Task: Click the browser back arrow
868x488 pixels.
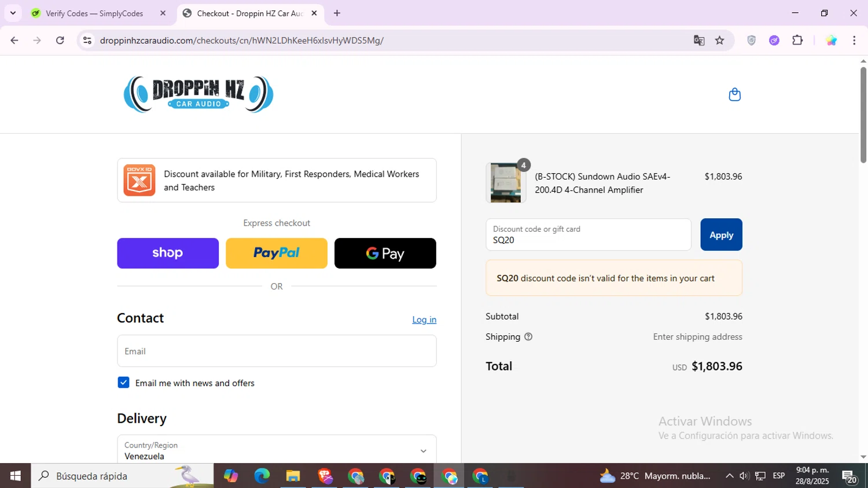Action: (x=14, y=41)
